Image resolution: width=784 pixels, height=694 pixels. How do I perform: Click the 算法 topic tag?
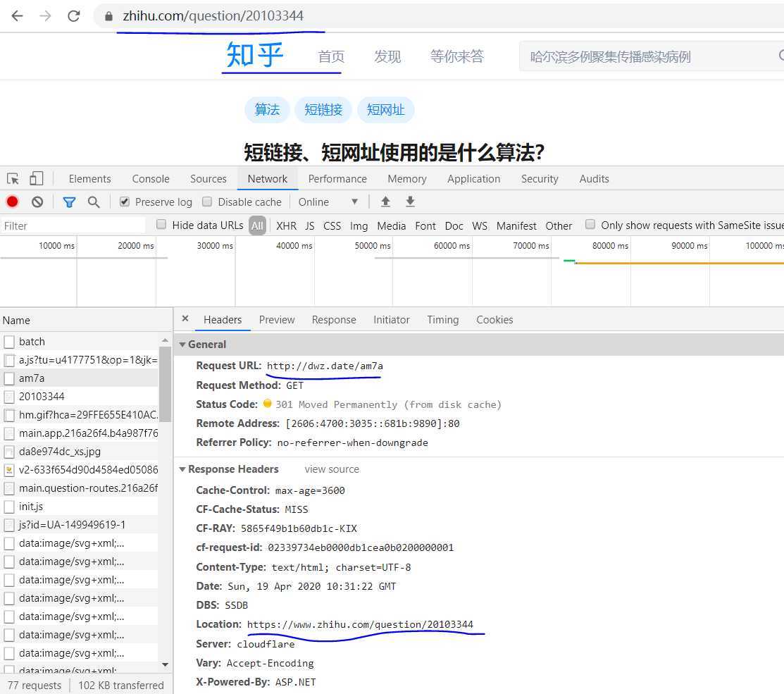point(267,109)
